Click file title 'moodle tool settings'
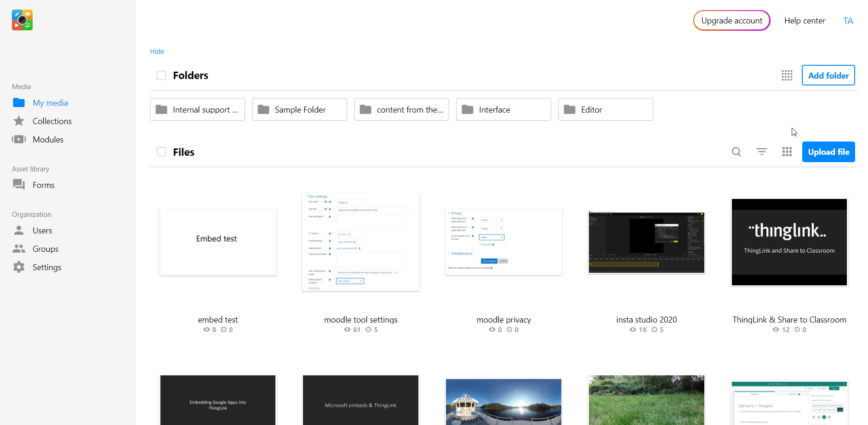The width and height of the screenshot is (868, 425). tap(361, 320)
